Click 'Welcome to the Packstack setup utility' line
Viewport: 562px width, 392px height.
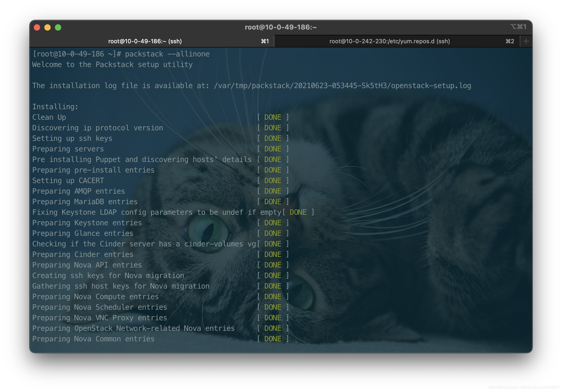pyautogui.click(x=112, y=65)
